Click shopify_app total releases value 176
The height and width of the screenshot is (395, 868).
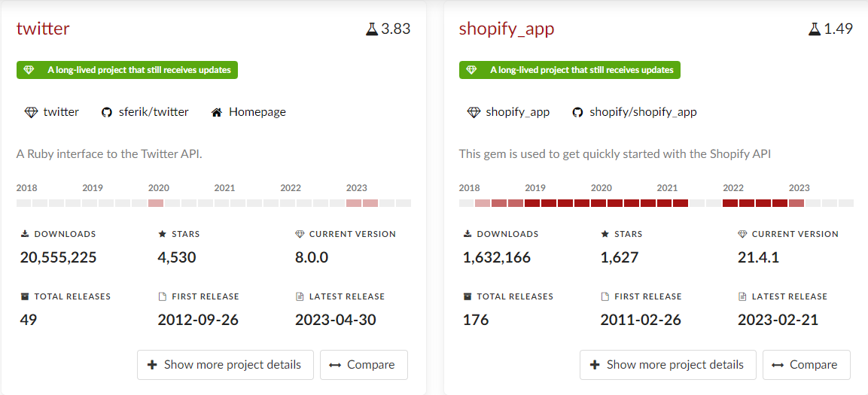(x=476, y=320)
